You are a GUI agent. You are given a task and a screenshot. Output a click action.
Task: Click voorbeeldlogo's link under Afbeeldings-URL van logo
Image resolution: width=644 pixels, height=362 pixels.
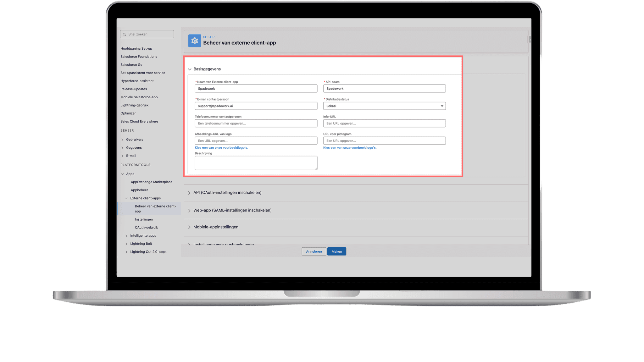click(221, 148)
